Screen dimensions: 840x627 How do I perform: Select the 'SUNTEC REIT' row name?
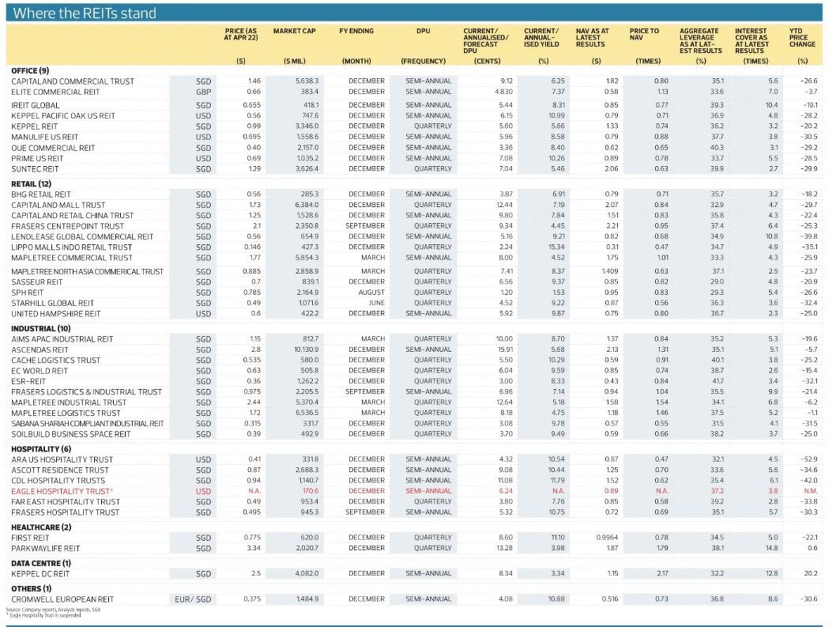tap(35, 169)
